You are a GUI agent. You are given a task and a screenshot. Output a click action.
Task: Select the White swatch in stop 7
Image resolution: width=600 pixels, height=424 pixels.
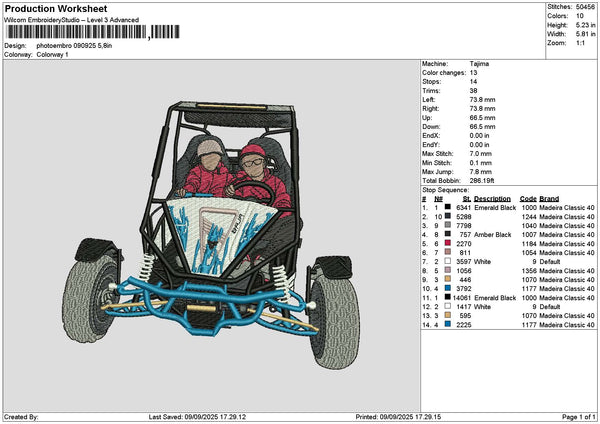click(x=447, y=261)
